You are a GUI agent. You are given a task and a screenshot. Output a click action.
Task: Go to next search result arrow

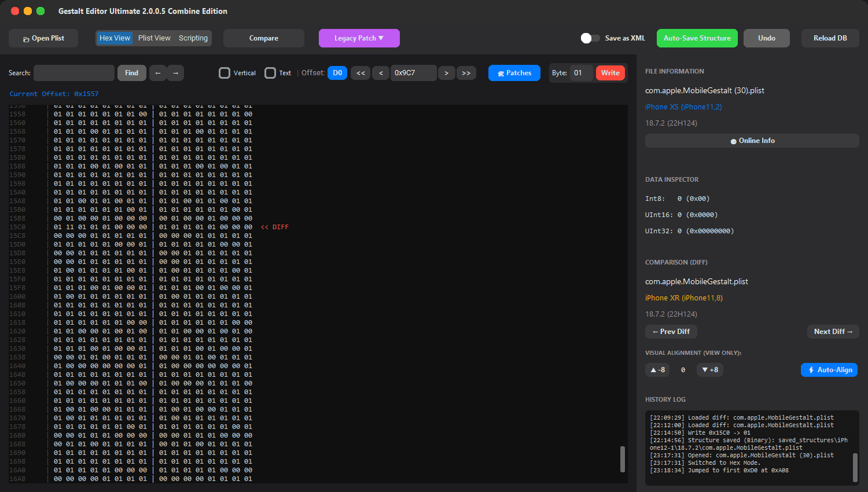click(x=175, y=73)
